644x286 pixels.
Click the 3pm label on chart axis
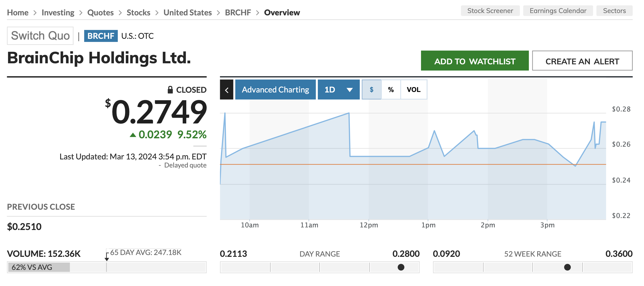click(547, 225)
